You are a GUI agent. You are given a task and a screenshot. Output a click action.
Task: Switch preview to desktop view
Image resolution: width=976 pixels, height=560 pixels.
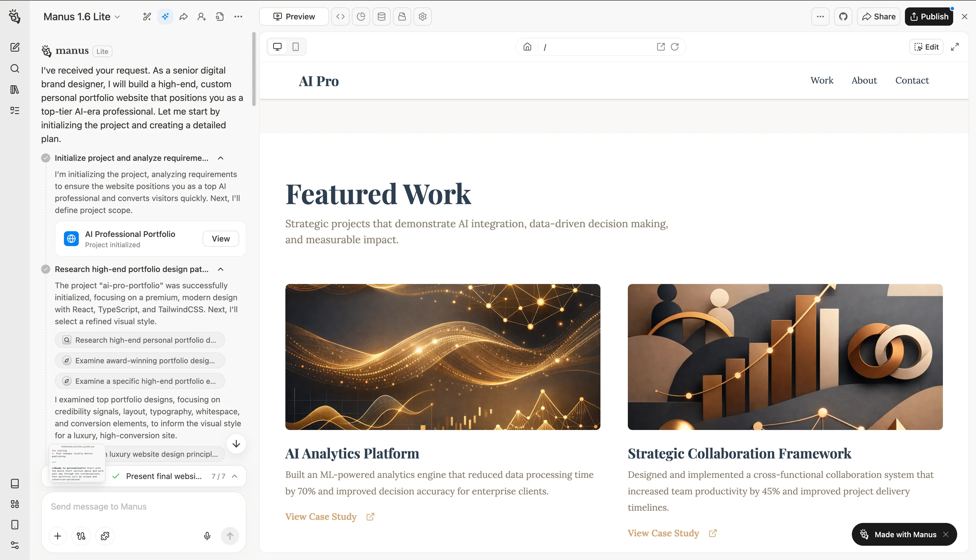click(277, 46)
